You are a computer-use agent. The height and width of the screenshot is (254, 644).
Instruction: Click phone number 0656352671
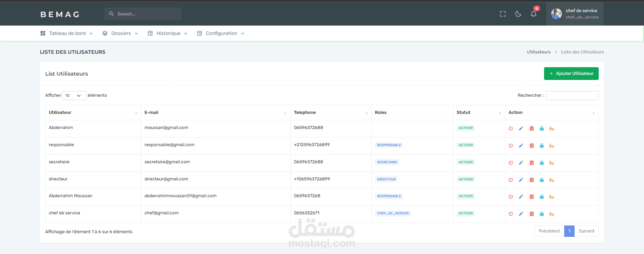(307, 213)
